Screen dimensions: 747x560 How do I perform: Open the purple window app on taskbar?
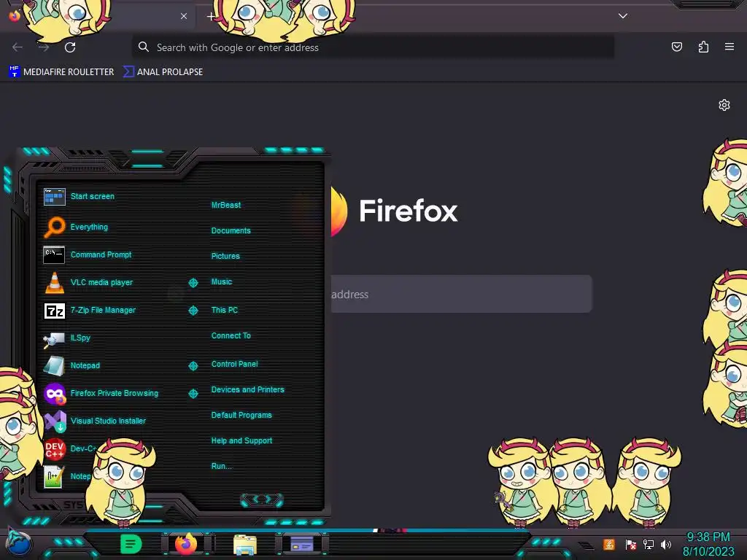click(x=301, y=544)
